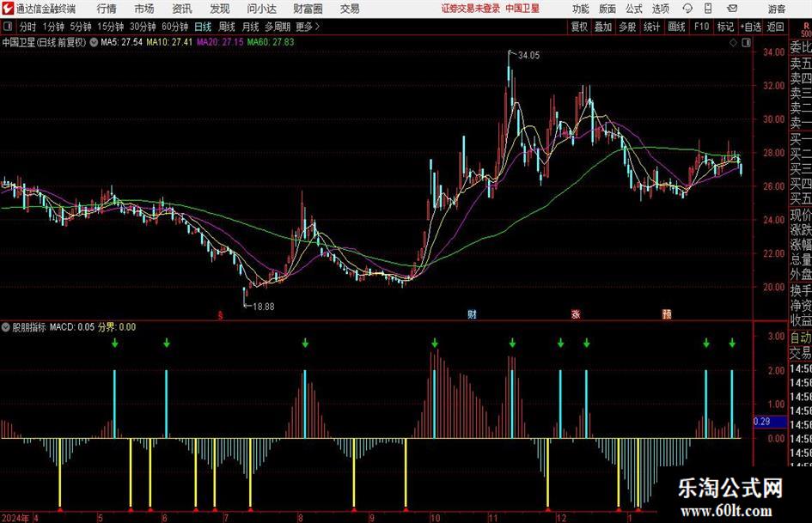
Task: Open the 版面 menu
Action: tap(607, 9)
